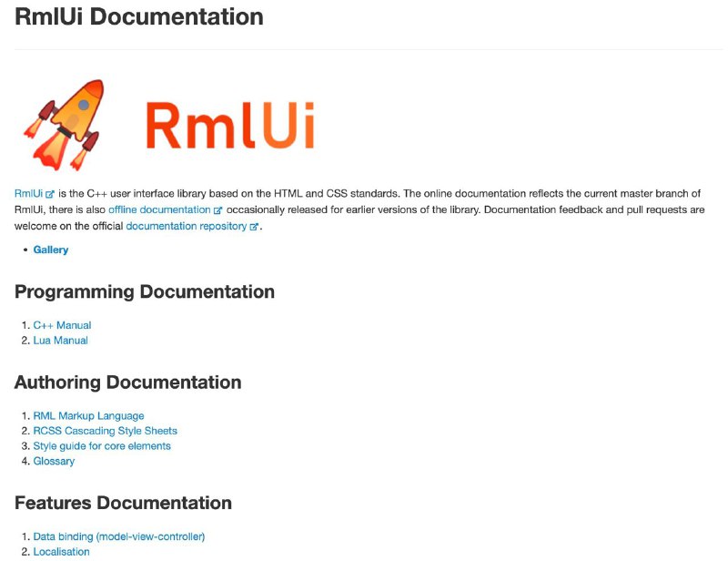Screen dimensions: 728x561
Task: Open RCSS Cascading Style Sheets link
Action: pos(106,431)
